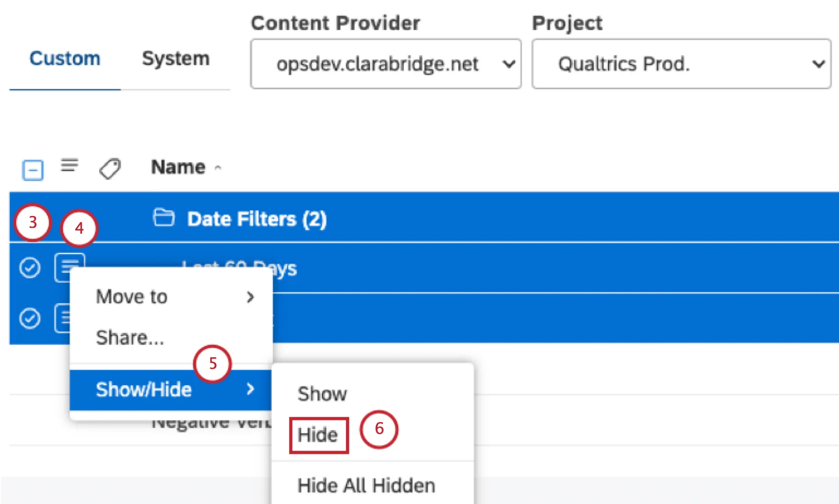Select the Custom tab
This screenshot has width=839, height=504.
coord(64,58)
